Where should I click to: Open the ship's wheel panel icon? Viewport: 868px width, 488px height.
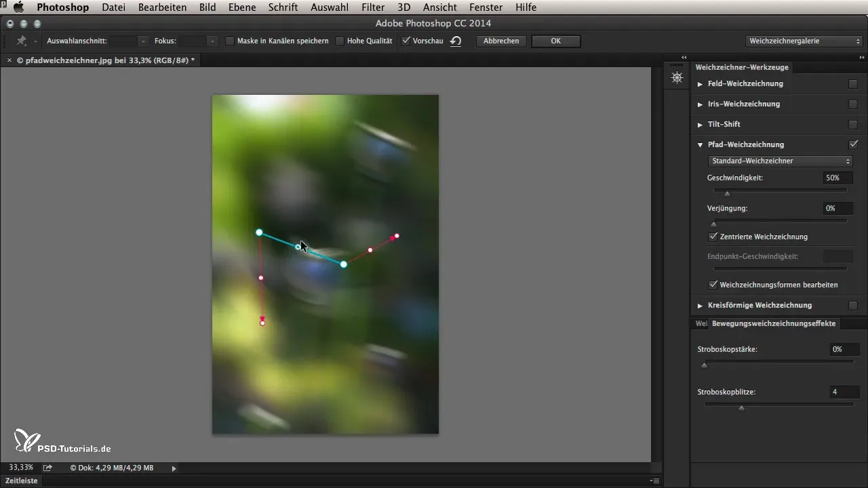(x=677, y=77)
